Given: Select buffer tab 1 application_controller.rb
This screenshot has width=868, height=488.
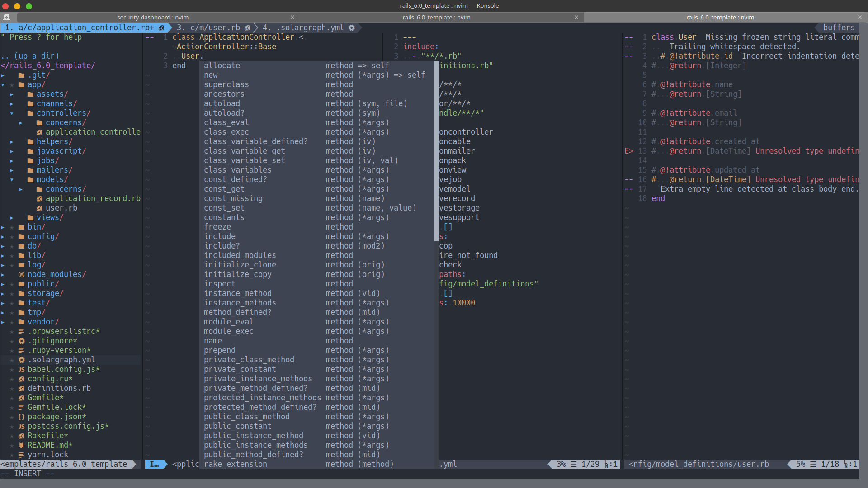Looking at the screenshot, I should coord(84,28).
